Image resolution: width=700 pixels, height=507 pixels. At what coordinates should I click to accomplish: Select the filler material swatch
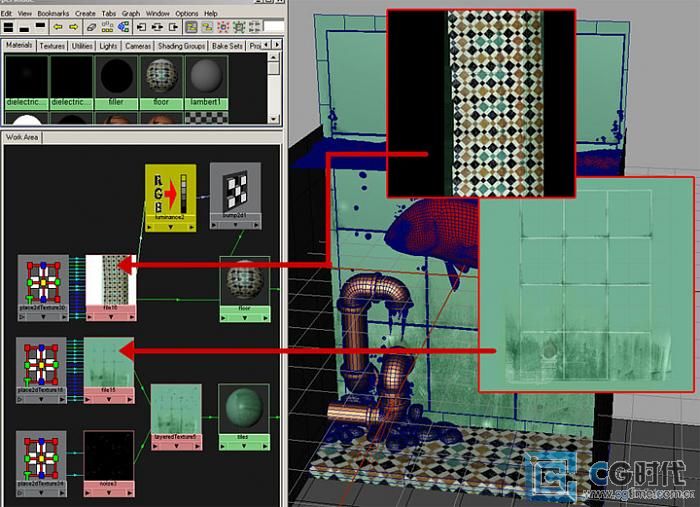[116, 82]
